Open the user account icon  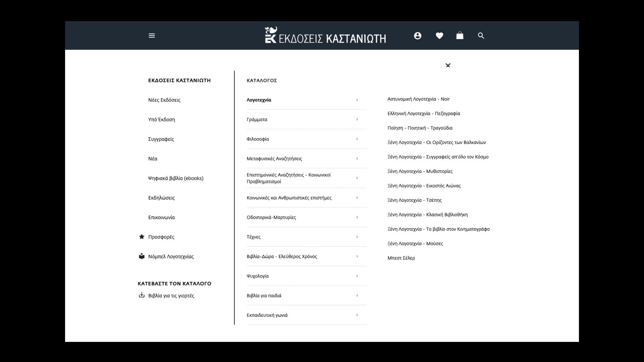coord(418,36)
